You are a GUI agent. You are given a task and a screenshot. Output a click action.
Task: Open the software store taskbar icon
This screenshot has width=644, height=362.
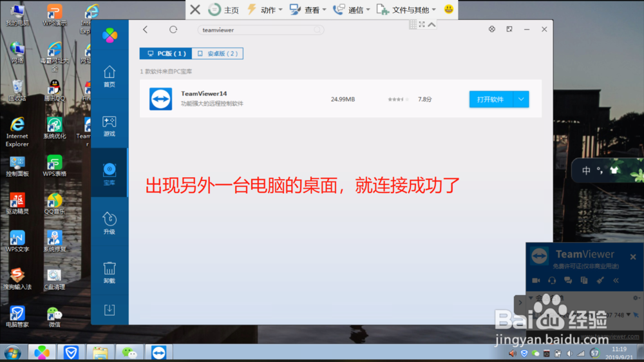pyautogui.click(x=42, y=352)
